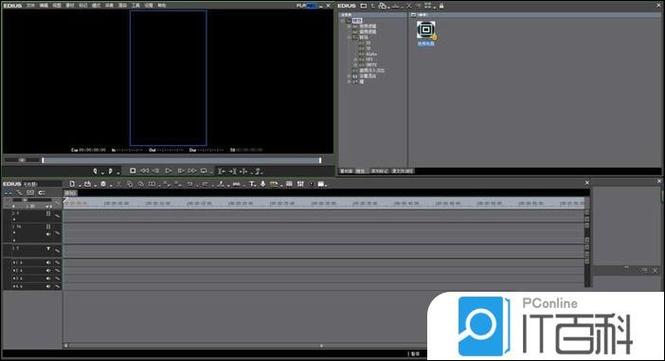
Task: Switch to the last tab at the bin bottom
Action: [x=402, y=171]
